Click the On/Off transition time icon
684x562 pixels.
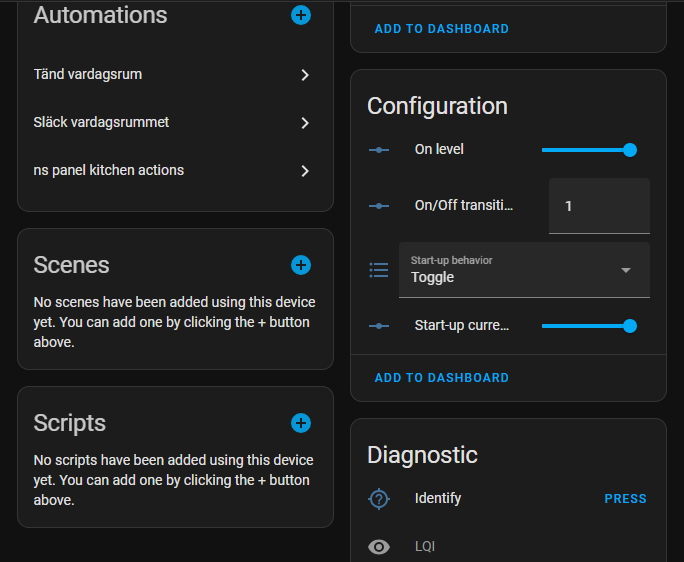(379, 206)
